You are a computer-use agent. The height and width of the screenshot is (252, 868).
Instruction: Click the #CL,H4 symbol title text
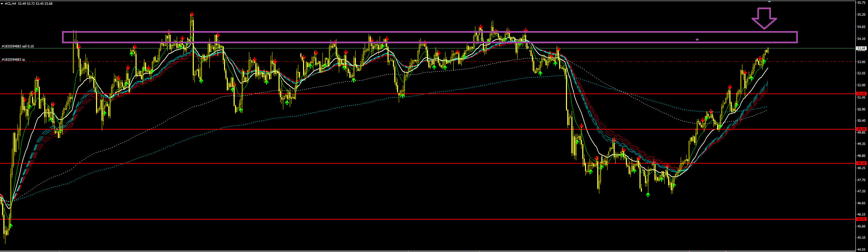coord(11,3)
